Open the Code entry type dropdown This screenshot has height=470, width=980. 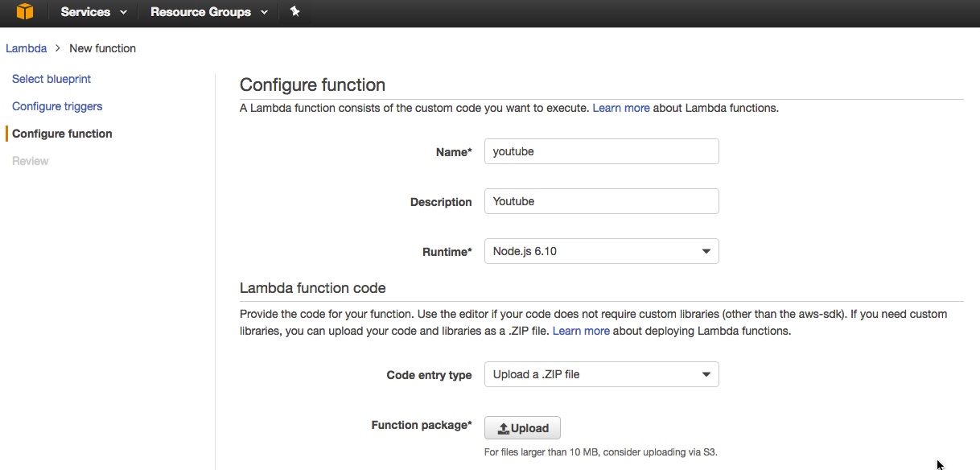[x=601, y=374]
